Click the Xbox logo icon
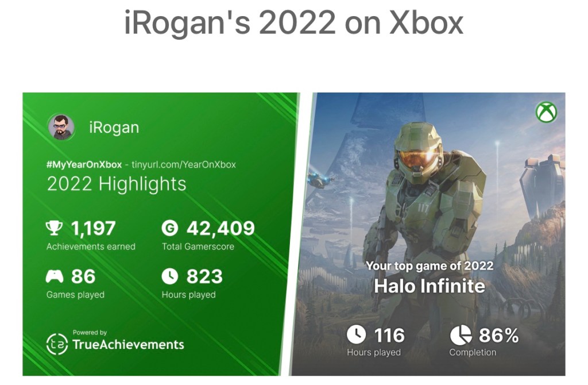Image resolution: width=588 pixels, height=385 pixels. point(546,112)
